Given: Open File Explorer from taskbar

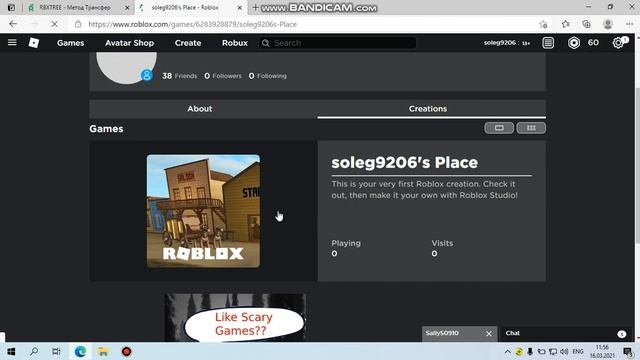Looking at the screenshot, I should 103,351.
